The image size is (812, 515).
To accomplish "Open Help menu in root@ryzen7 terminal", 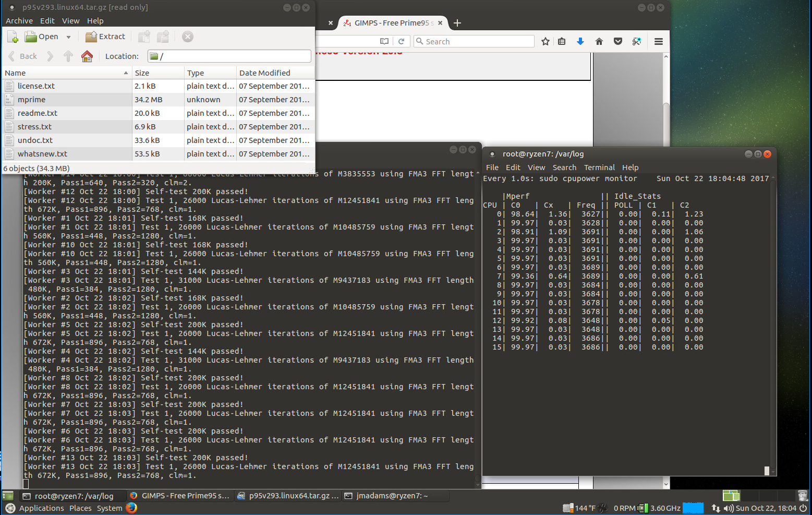I will 630,167.
